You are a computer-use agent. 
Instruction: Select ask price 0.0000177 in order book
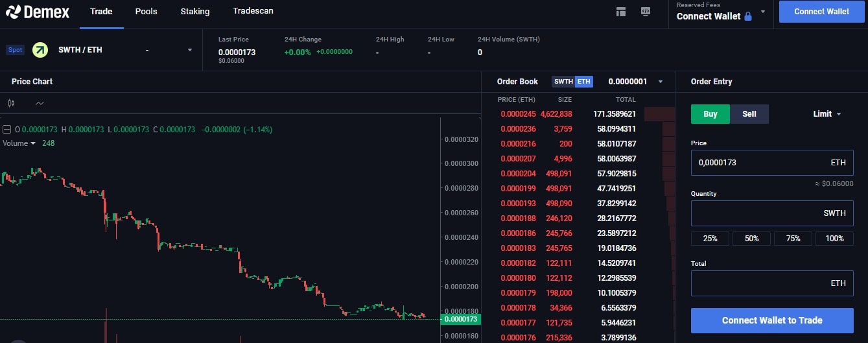[x=519, y=323]
